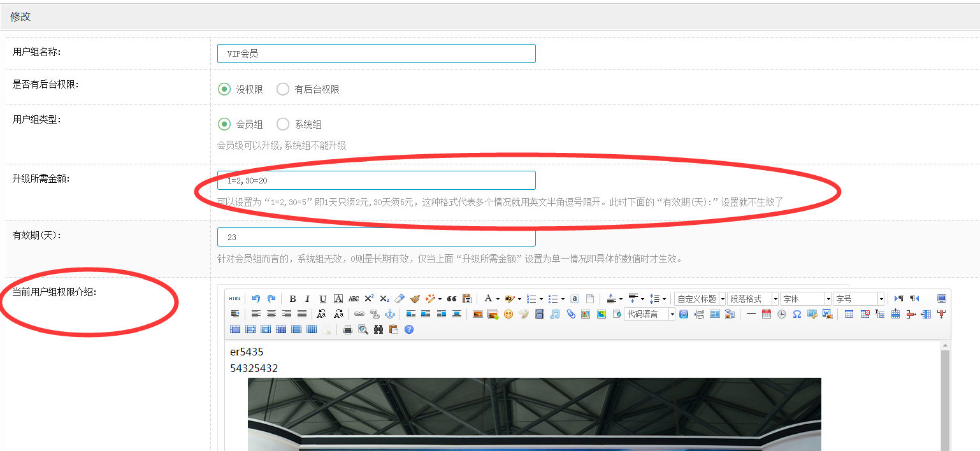980x451 pixels.
Task: Click the undo arrow in editor toolbar
Action: pyautogui.click(x=256, y=299)
